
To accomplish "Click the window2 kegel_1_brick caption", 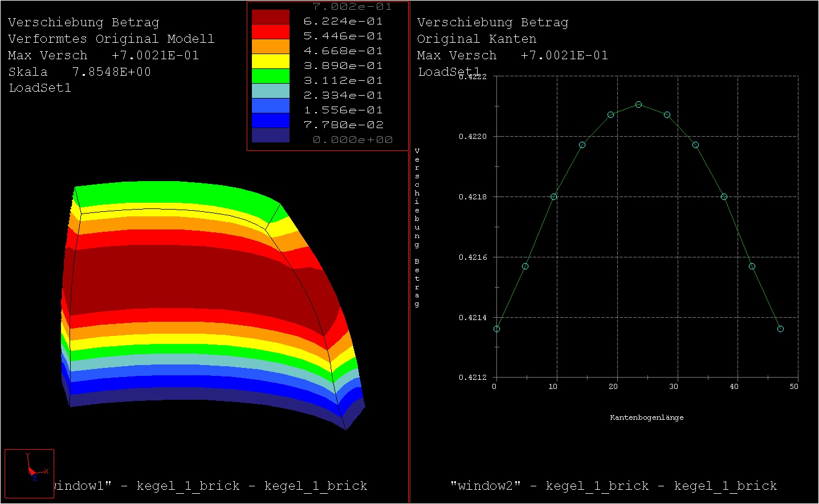I will [613, 486].
